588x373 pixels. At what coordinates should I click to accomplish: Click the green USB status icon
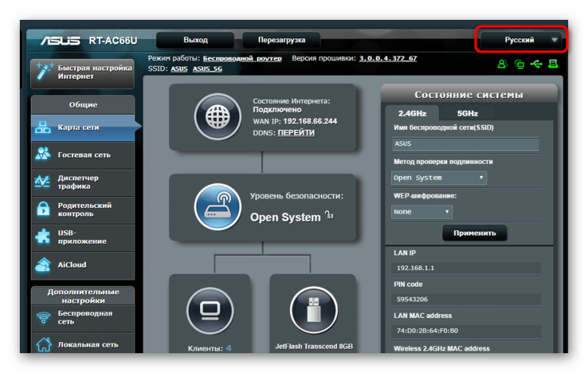pos(537,64)
